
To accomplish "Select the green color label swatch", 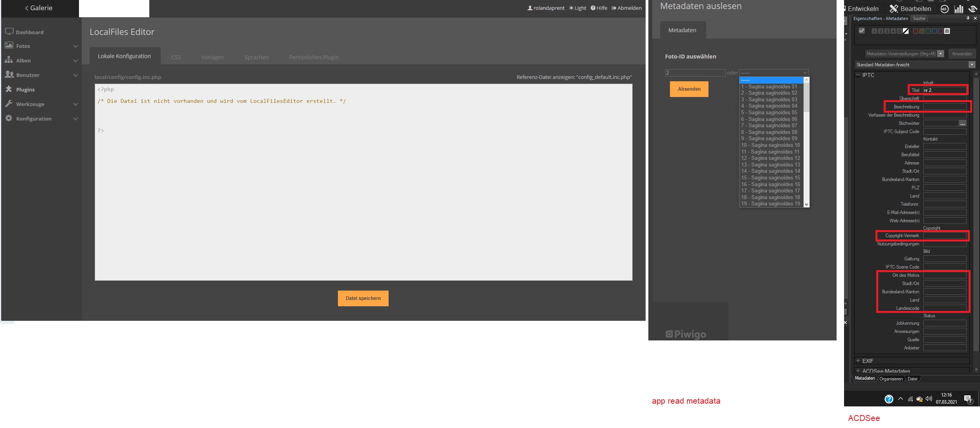I will pos(928,31).
